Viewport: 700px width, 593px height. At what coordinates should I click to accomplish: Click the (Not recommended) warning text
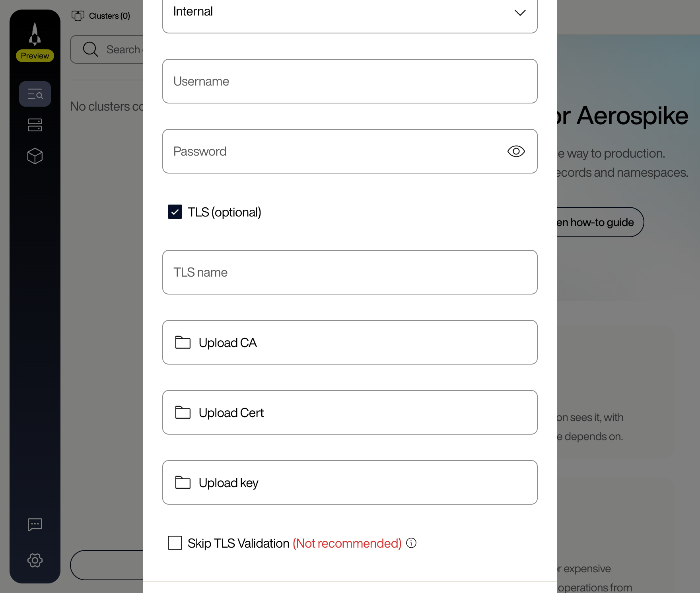(347, 543)
